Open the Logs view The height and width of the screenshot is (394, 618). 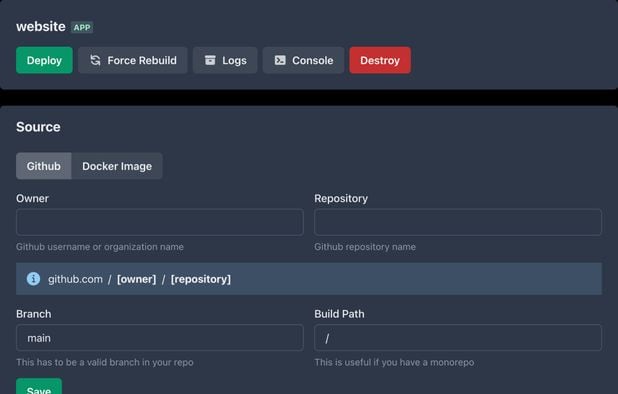(225, 60)
